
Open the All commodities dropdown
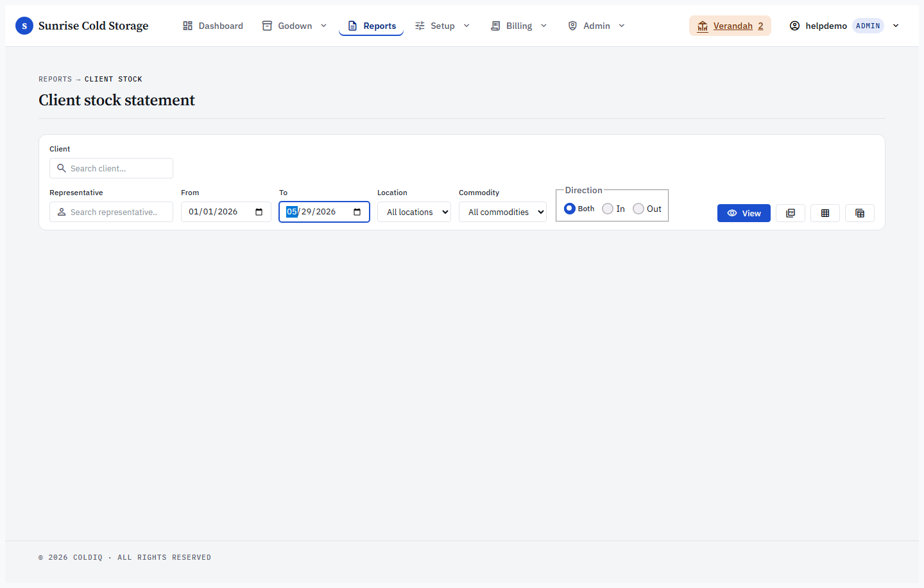502,212
